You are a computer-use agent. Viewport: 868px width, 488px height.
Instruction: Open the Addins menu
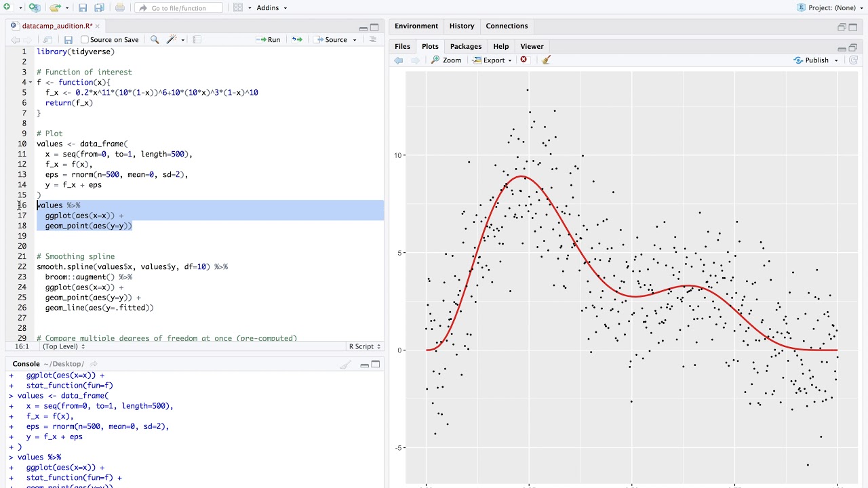[272, 7]
